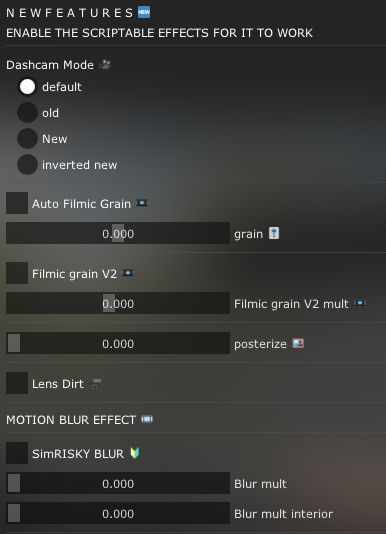Select the old dashcam mode
The image size is (386, 534).
point(27,112)
